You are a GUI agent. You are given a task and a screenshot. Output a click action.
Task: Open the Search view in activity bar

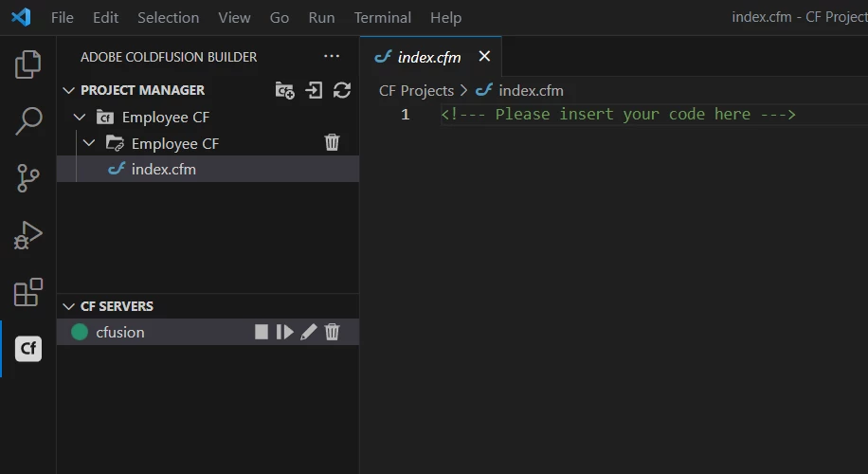(x=27, y=121)
